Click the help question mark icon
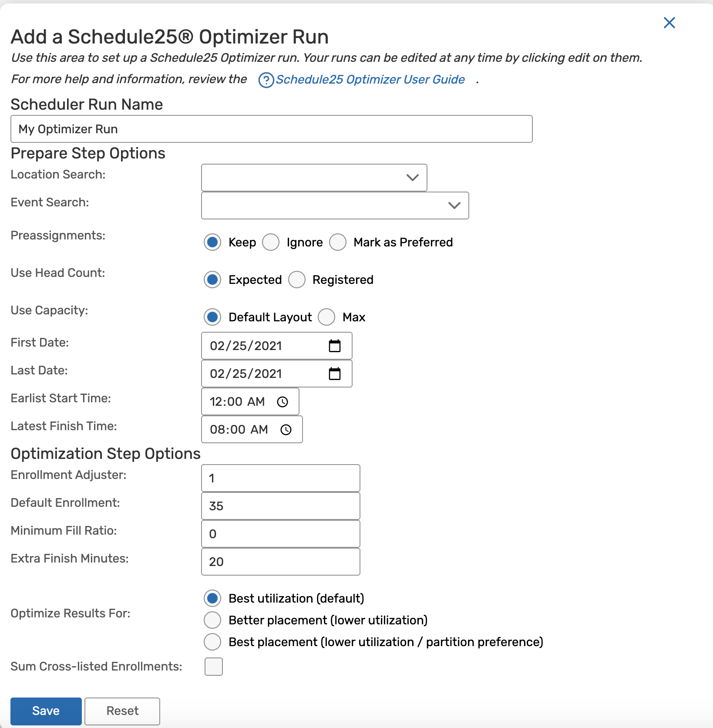Screen dimensions: 713x728 (x=266, y=80)
